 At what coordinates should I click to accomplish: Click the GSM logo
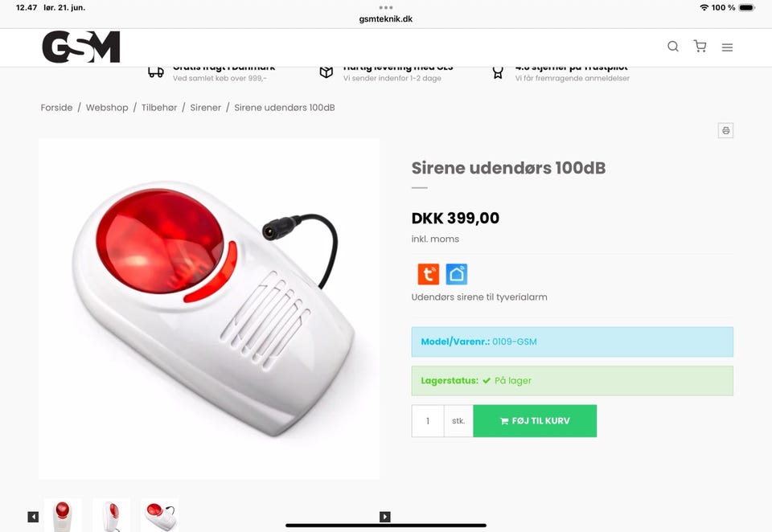pos(81,47)
